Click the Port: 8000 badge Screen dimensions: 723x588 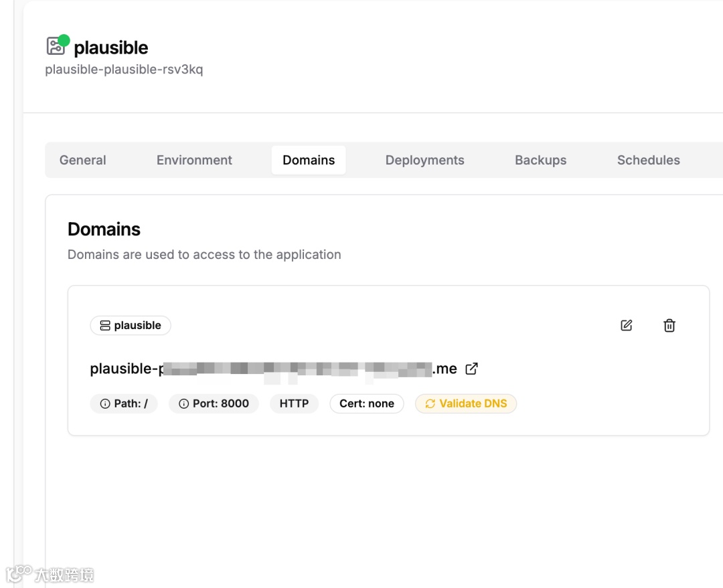tap(214, 403)
